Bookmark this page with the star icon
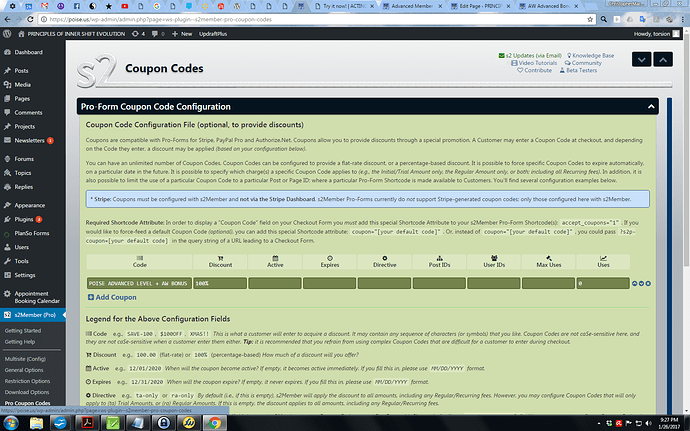The image size is (690, 431). tap(590, 19)
